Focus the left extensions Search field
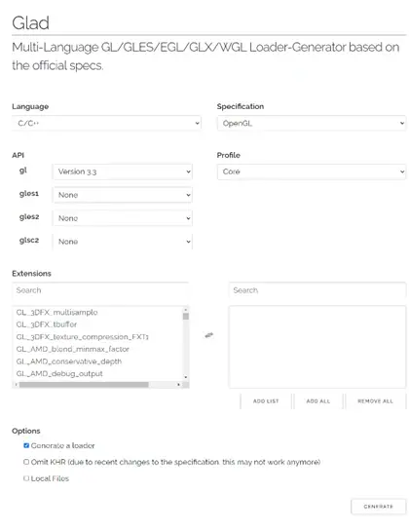409x532 pixels. (x=100, y=290)
